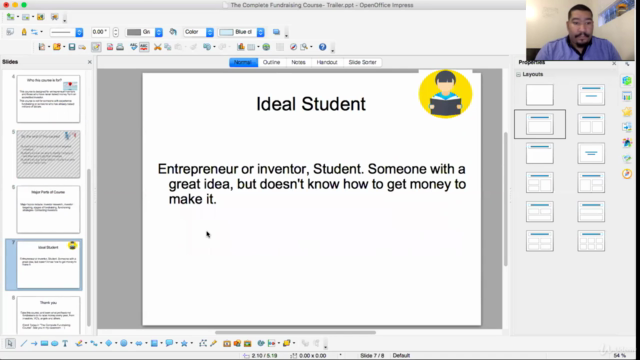
Task: Click the light blue fill color swatch
Action: (x=226, y=32)
